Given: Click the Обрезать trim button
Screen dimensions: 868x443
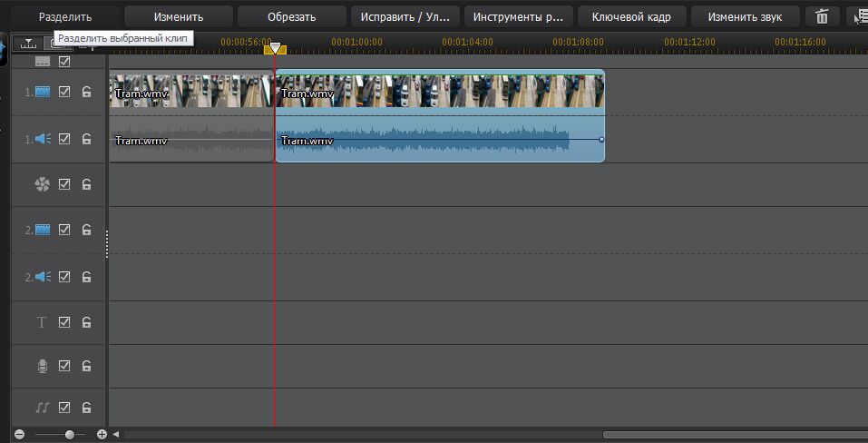Looking at the screenshot, I should pyautogui.click(x=291, y=16).
